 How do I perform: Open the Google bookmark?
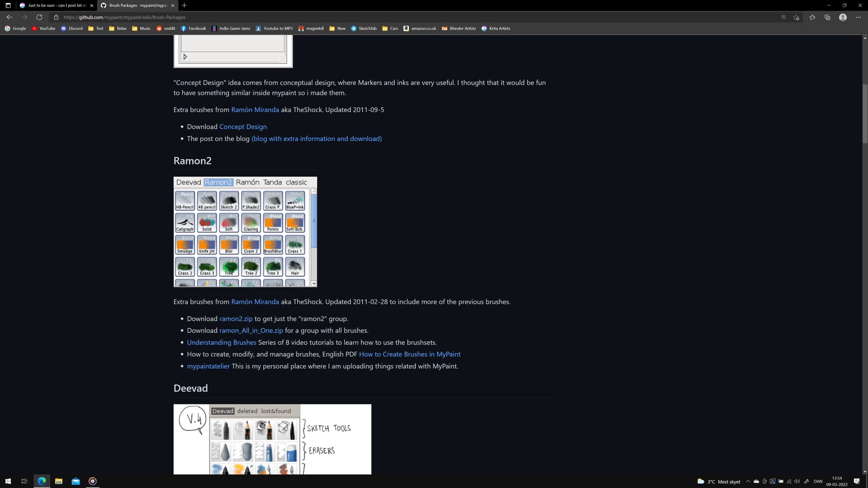click(15, 28)
